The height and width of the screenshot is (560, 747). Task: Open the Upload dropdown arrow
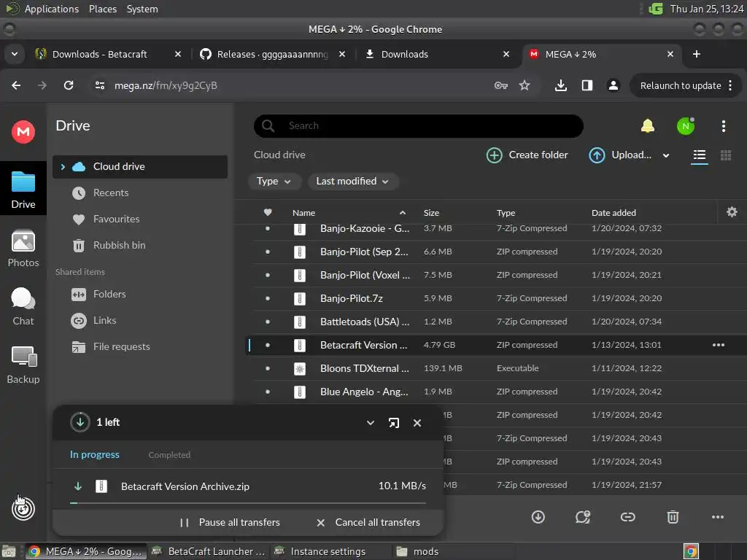point(666,155)
